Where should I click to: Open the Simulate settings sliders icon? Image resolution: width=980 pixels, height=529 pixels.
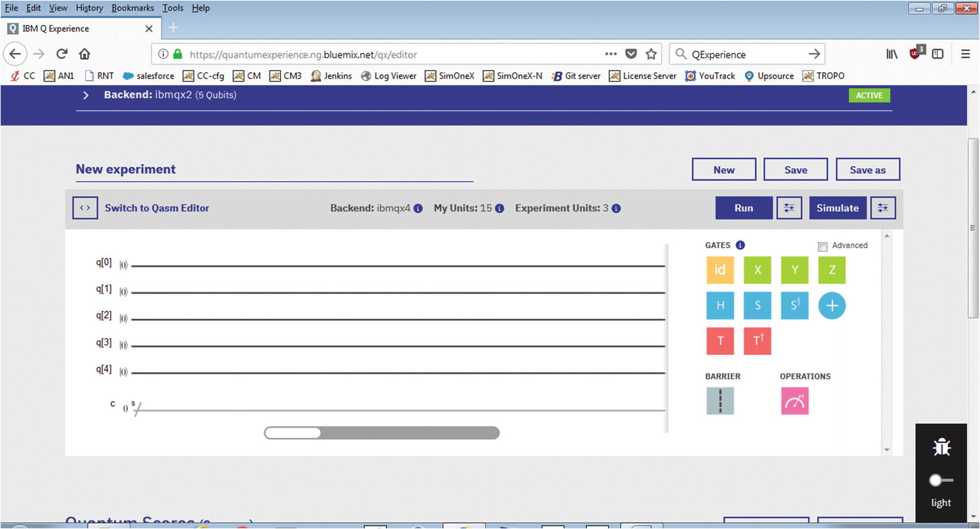[x=883, y=208]
